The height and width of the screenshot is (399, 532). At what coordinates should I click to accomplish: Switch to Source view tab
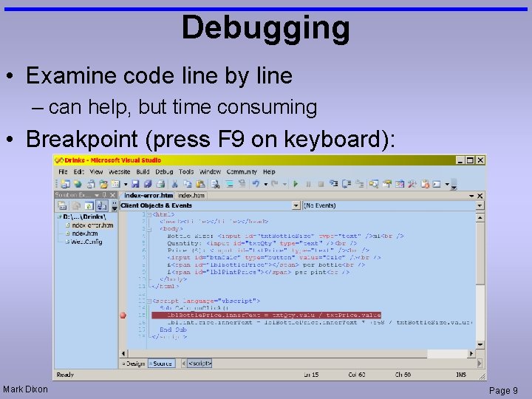[162, 364]
